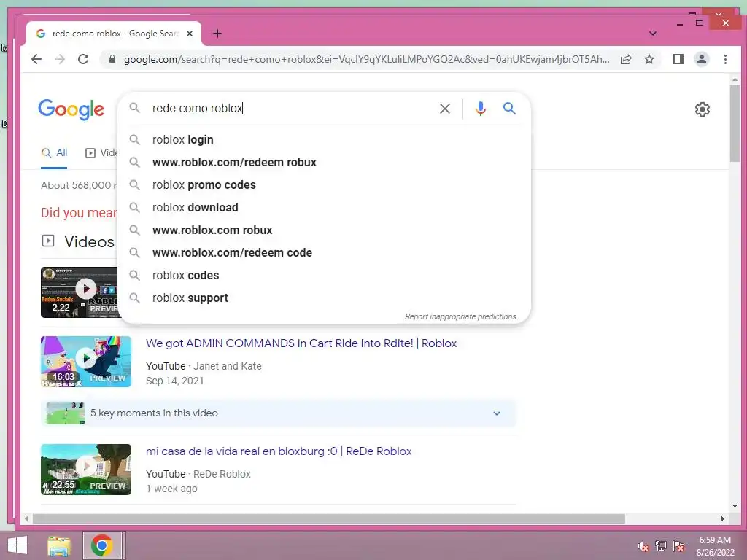The width and height of the screenshot is (747, 560).
Task: Play the 16:03 video thumbnail
Action: click(x=86, y=362)
